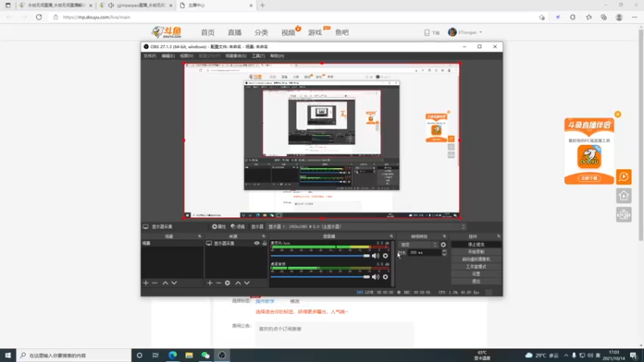This screenshot has width=644, height=362.
Task: Open the 分类 link on Douyu navigation
Action: pos(261,32)
